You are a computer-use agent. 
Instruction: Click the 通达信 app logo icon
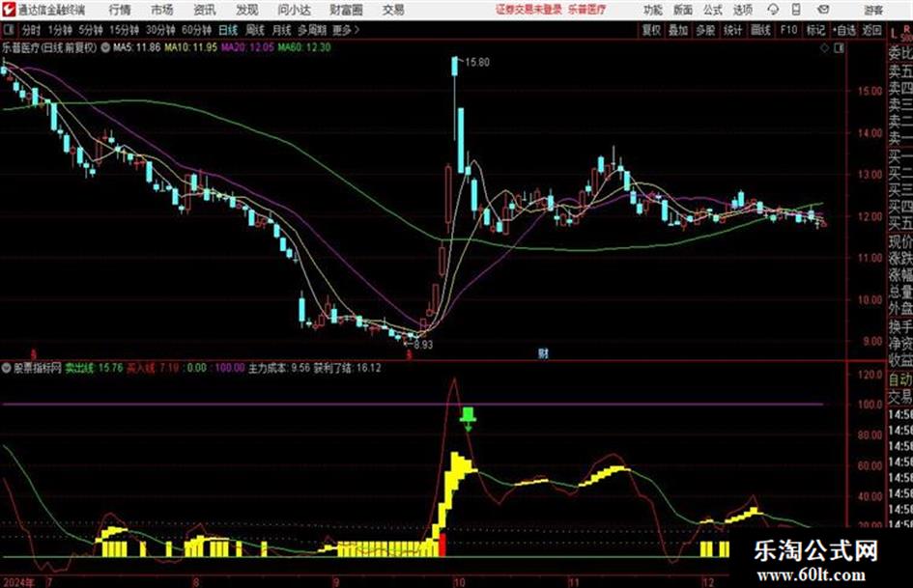pyautogui.click(x=8, y=10)
